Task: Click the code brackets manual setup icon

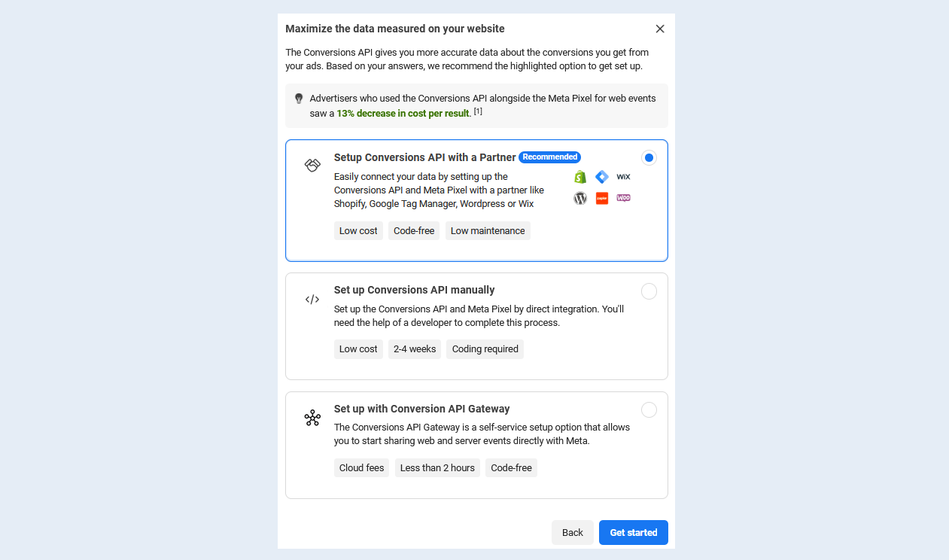Action: click(312, 299)
